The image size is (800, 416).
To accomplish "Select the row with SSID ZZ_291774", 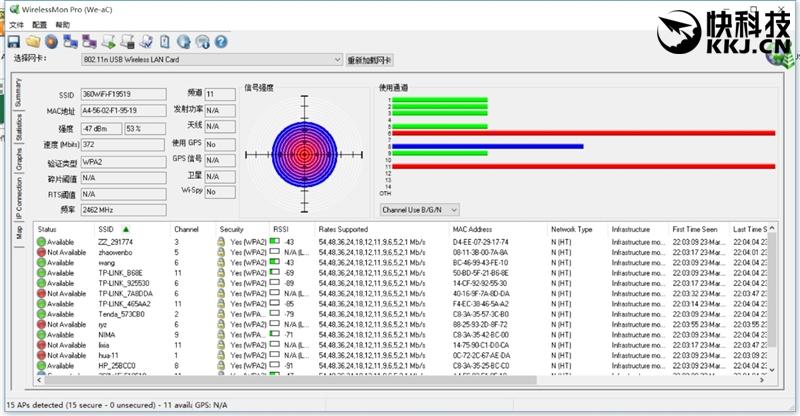I will pyautogui.click(x=402, y=242).
